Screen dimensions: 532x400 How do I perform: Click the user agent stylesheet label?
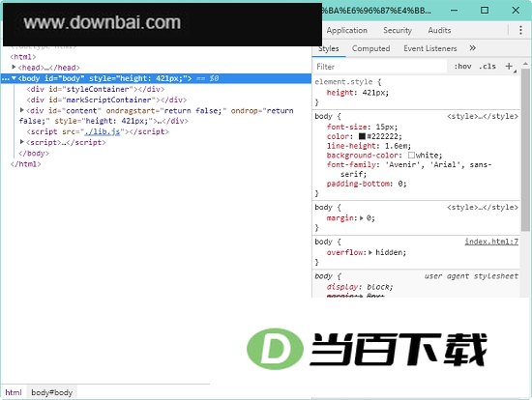click(x=471, y=276)
